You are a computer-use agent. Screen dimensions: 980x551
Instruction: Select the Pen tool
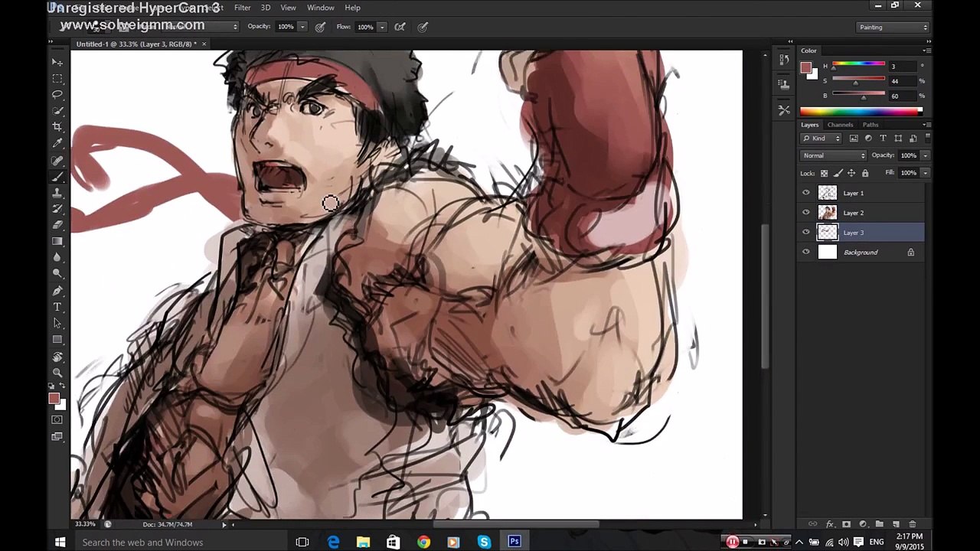click(x=57, y=291)
